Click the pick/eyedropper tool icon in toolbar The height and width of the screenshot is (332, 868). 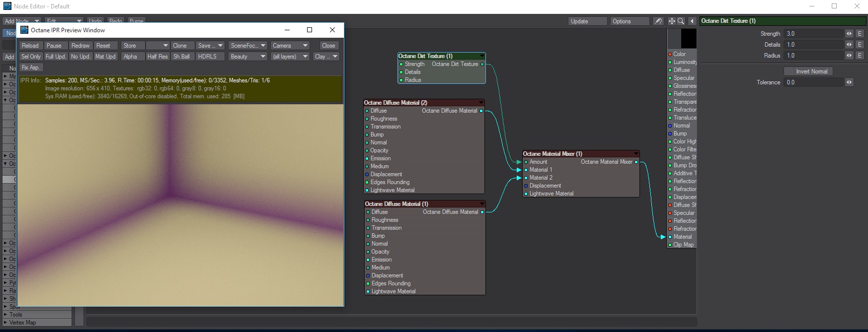(658, 21)
